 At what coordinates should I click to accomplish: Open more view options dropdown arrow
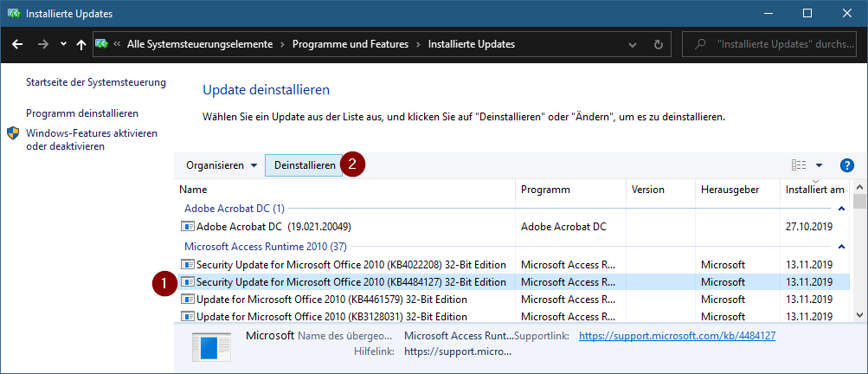pos(819,165)
